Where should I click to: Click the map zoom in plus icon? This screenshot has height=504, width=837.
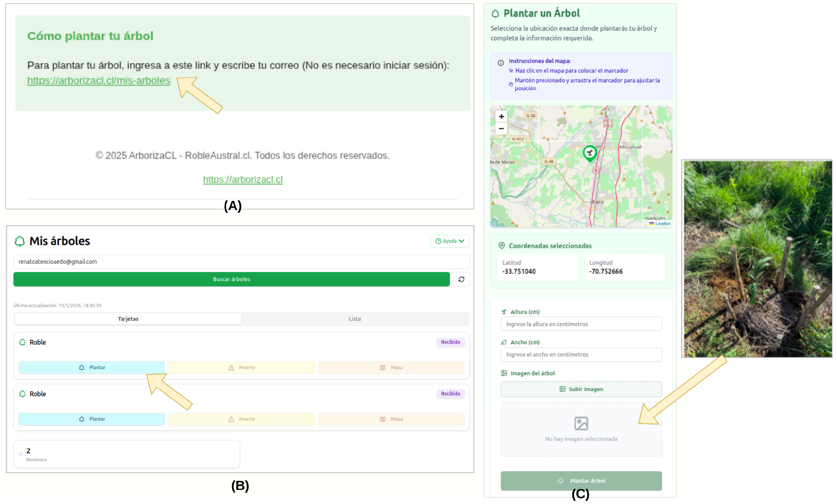click(x=501, y=117)
